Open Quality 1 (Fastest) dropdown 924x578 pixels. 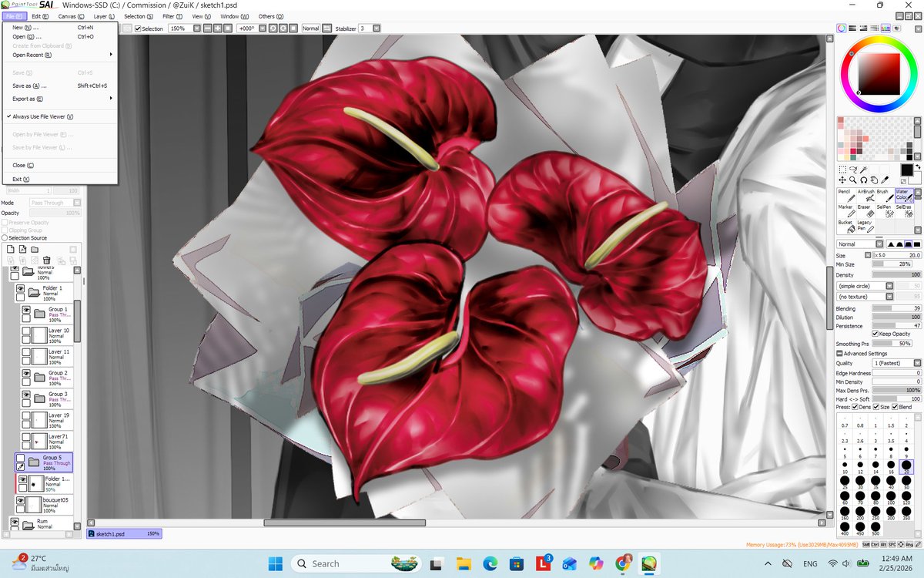click(x=917, y=363)
